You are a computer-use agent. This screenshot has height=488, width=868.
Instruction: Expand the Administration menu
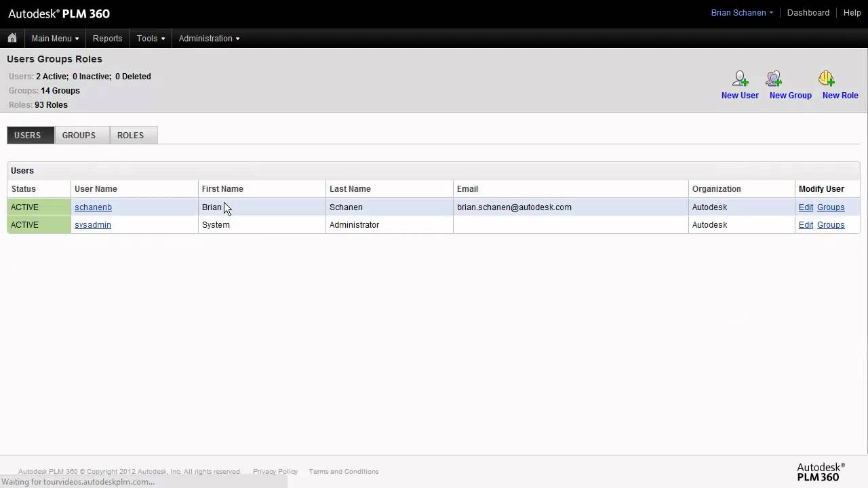click(x=209, y=39)
